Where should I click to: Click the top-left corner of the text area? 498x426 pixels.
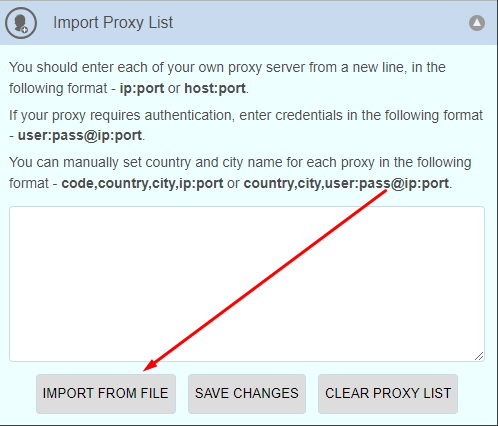(x=11, y=208)
